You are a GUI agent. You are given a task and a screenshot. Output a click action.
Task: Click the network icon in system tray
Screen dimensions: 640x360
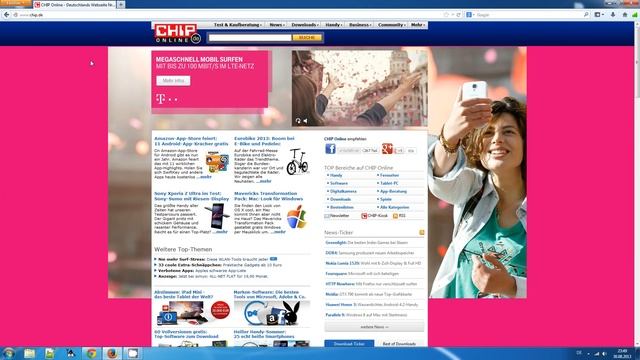[597, 353]
